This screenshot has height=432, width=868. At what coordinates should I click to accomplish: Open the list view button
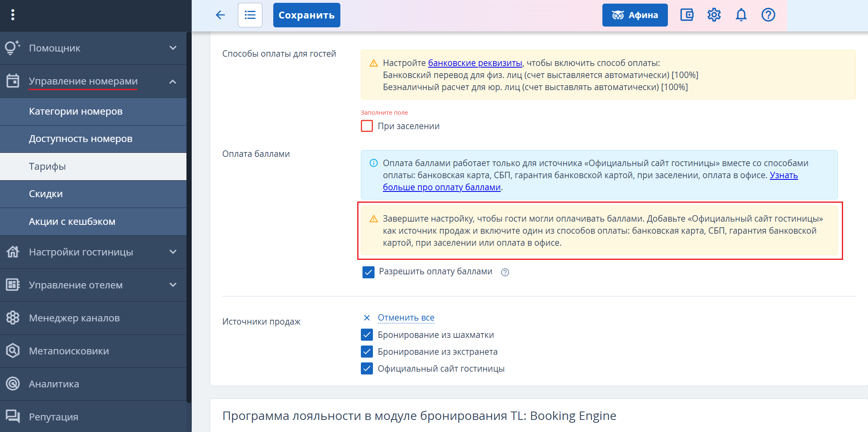[x=250, y=15]
